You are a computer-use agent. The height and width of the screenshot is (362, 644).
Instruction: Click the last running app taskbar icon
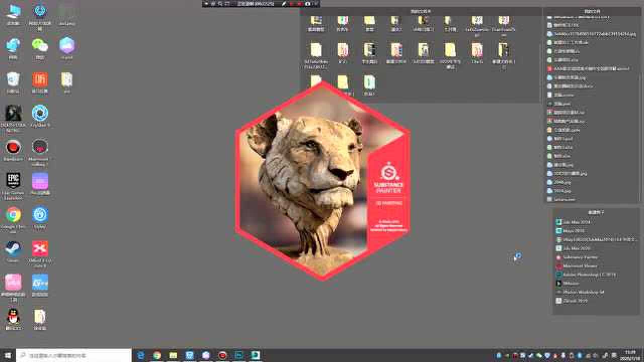(255, 355)
